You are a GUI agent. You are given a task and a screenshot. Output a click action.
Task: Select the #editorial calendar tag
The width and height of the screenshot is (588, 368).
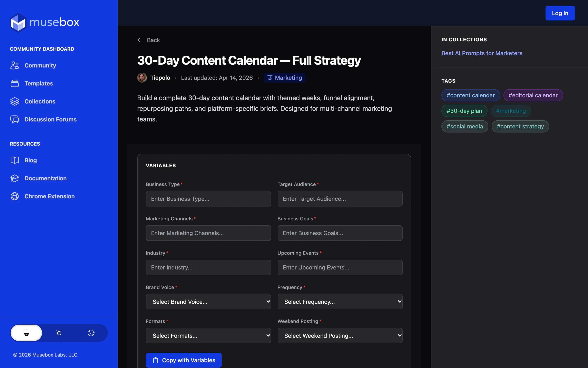click(533, 95)
